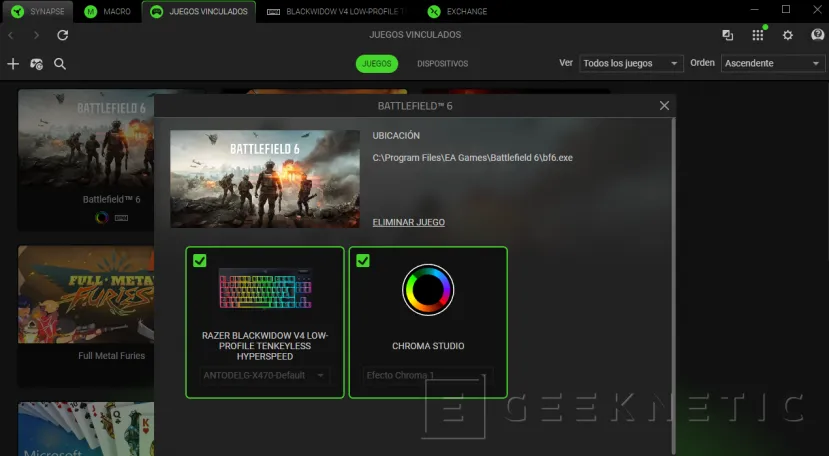Image resolution: width=829 pixels, height=456 pixels.
Task: Switch to the Macro tab
Action: (108, 11)
